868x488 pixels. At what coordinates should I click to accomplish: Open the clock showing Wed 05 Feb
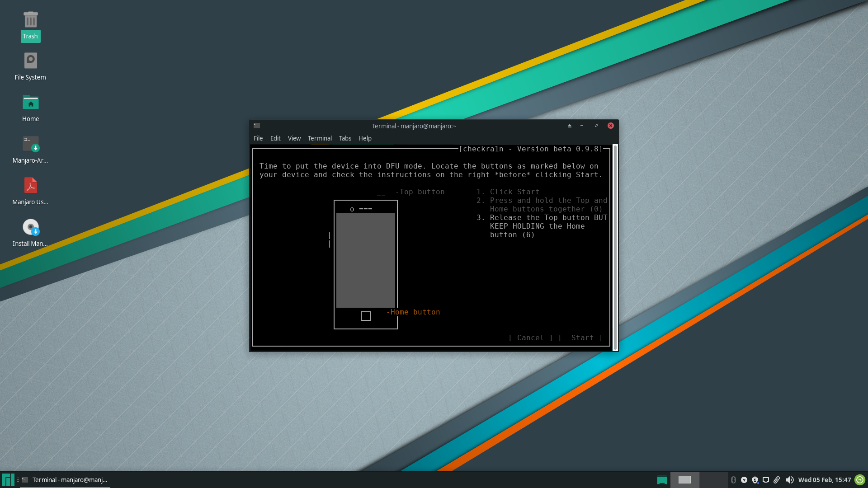(825, 480)
